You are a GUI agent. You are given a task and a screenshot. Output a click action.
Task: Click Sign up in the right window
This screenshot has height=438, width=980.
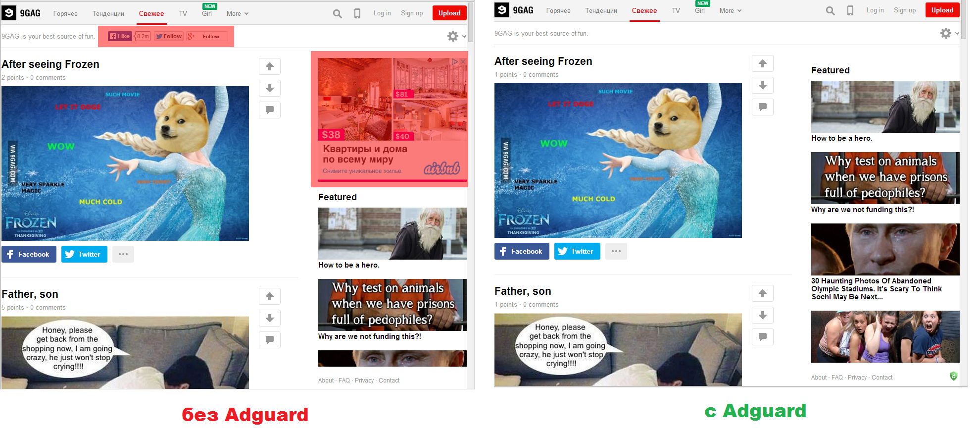tap(905, 10)
